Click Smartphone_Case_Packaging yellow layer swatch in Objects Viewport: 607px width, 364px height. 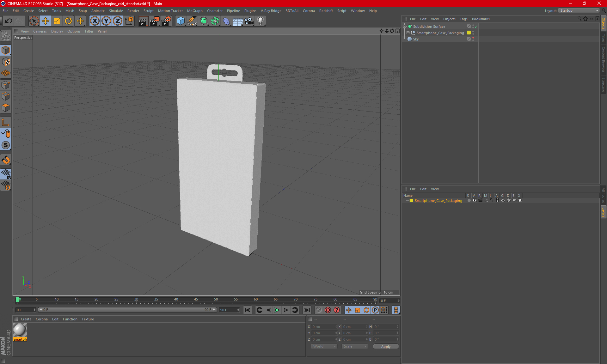point(469,33)
